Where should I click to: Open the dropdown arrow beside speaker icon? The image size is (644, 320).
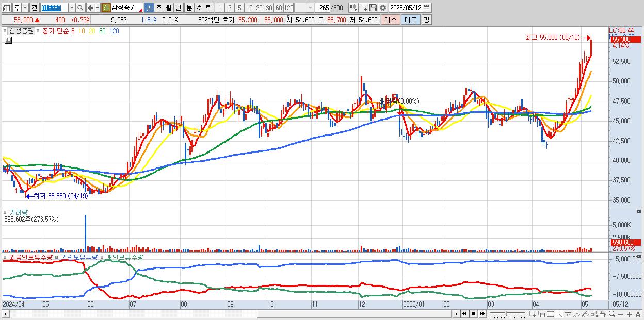[x=98, y=8]
